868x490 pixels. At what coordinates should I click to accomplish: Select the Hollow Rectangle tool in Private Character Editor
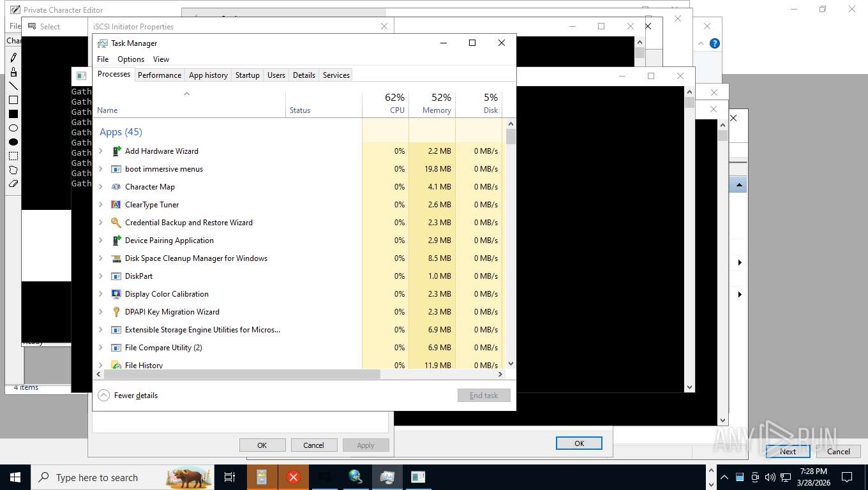(13, 100)
